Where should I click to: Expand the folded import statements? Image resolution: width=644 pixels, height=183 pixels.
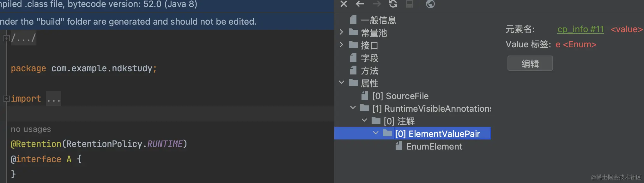(x=6, y=98)
